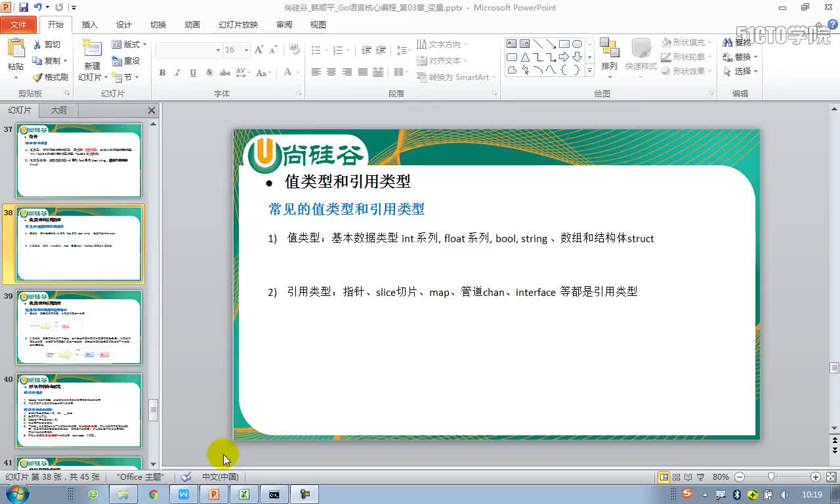Align text right in paragraph group
Image resolution: width=840 pixels, height=504 pixels.
(x=346, y=72)
